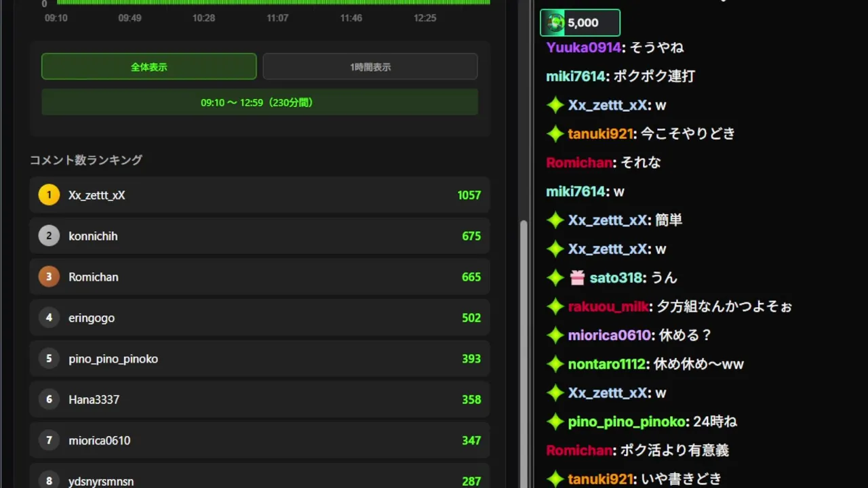The image size is (868, 488).
Task: Click the silver rank 2 badge next to konnichih
Action: [x=49, y=236]
